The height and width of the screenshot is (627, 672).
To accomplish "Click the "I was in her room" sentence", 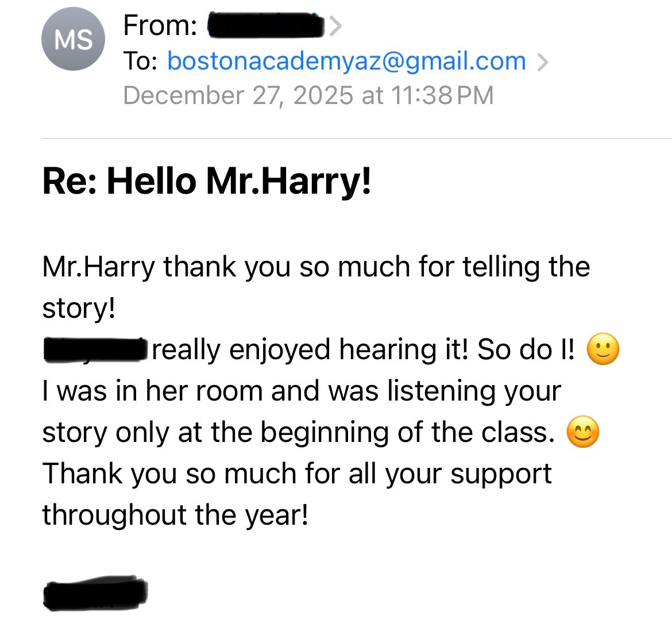I will click(301, 391).
